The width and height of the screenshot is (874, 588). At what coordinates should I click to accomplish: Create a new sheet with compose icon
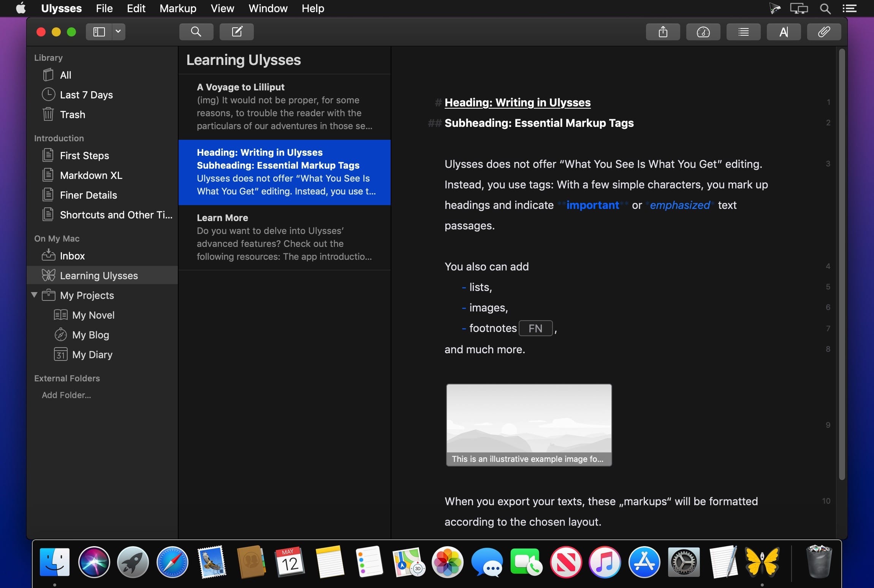[236, 32]
